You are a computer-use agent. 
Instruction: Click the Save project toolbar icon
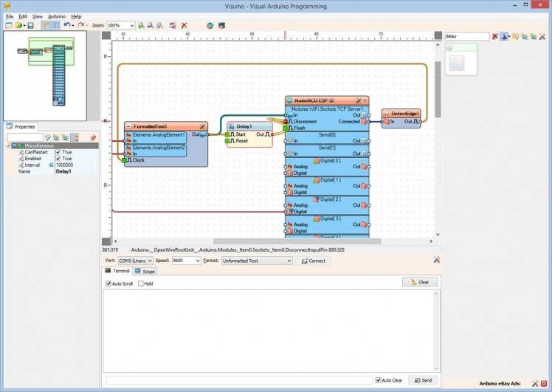pos(30,25)
